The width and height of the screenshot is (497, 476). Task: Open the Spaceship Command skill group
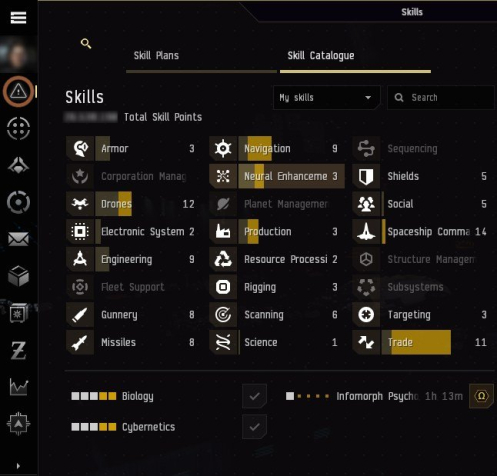coord(420,231)
